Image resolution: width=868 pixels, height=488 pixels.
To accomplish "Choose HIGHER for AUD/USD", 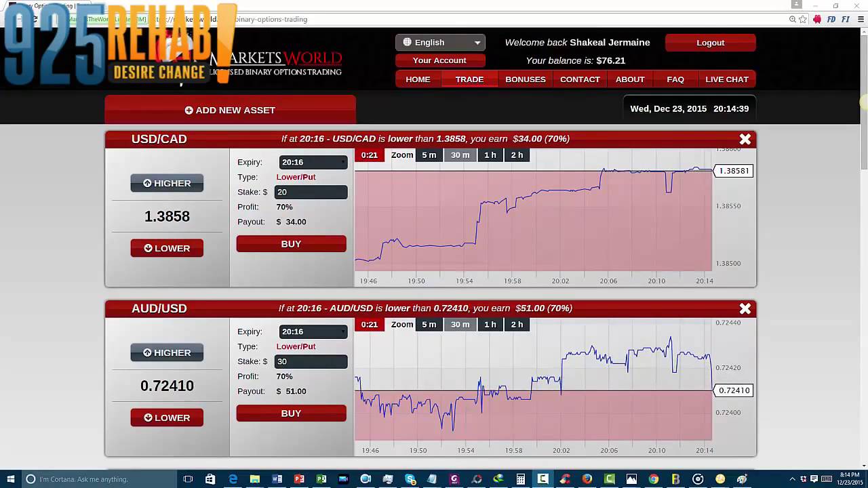I will (167, 352).
